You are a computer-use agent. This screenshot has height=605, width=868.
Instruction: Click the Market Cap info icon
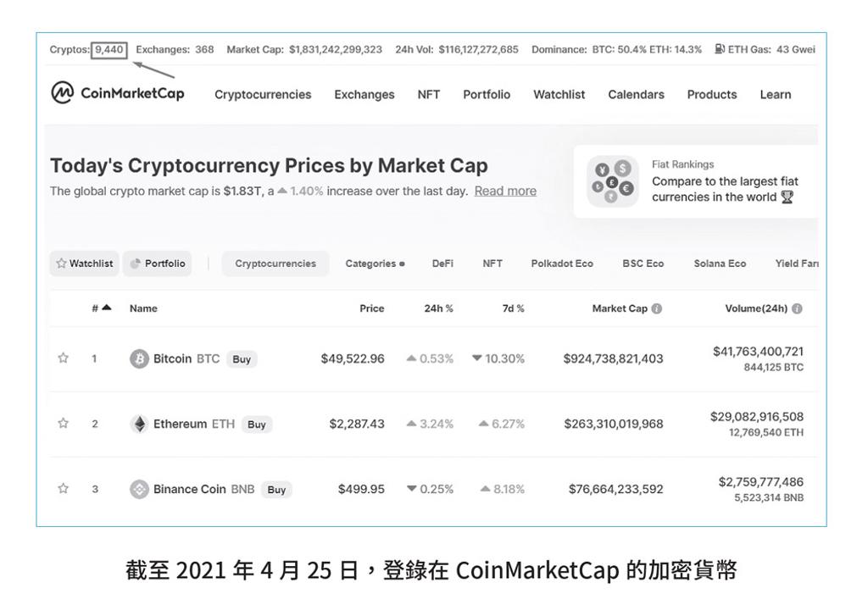click(657, 308)
